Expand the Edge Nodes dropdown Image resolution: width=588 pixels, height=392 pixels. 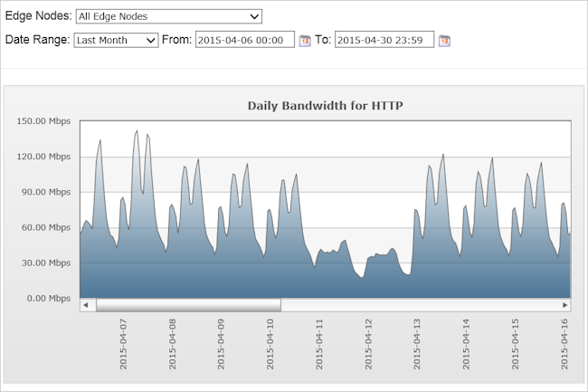click(x=169, y=16)
